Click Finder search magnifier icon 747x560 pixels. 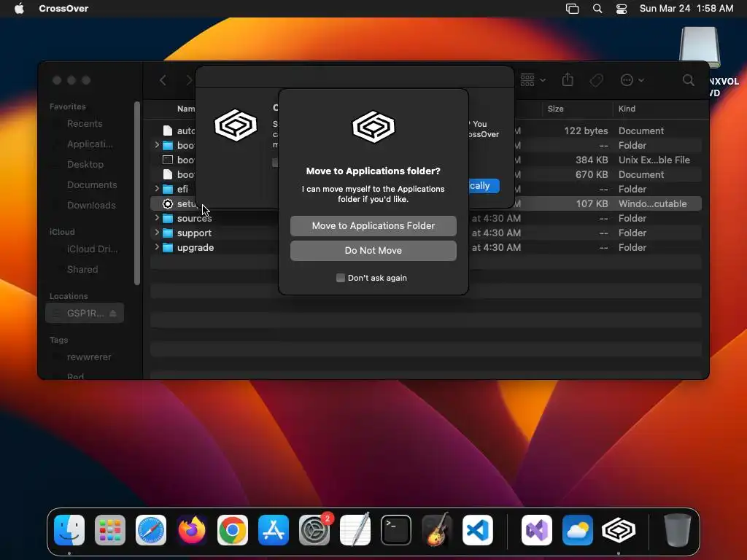(688, 80)
